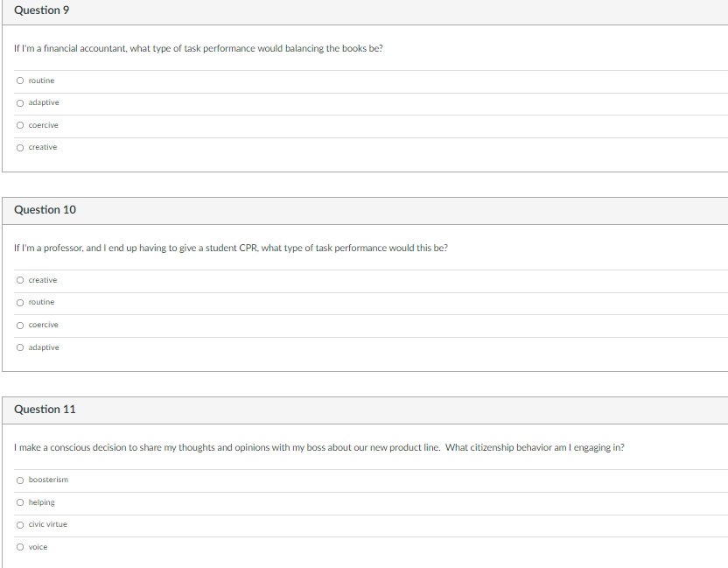Select the "adaptive" option for Question 9
This screenshot has width=728, height=568.
click(19, 102)
